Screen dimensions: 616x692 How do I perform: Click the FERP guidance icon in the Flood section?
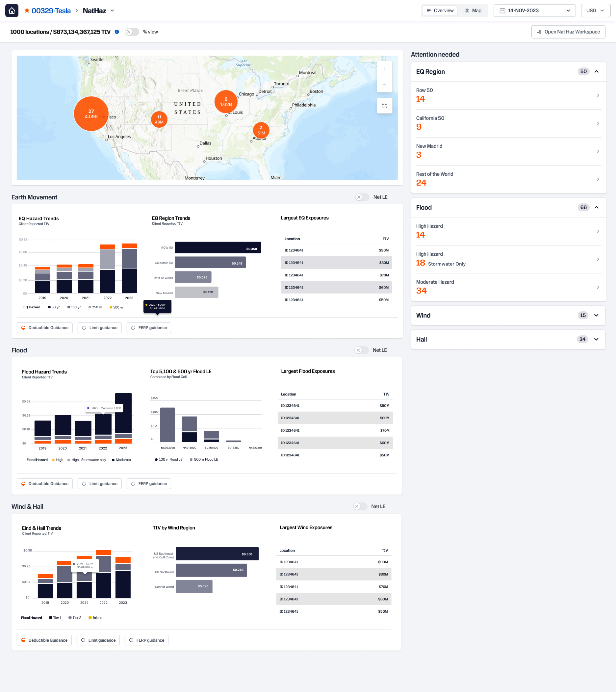(133, 483)
